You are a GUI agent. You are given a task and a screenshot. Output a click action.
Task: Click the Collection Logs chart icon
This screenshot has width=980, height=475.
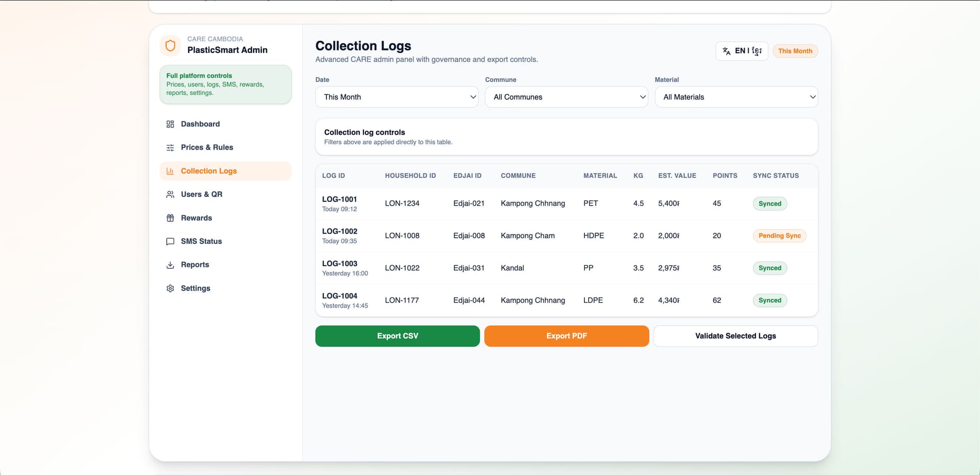pos(170,171)
